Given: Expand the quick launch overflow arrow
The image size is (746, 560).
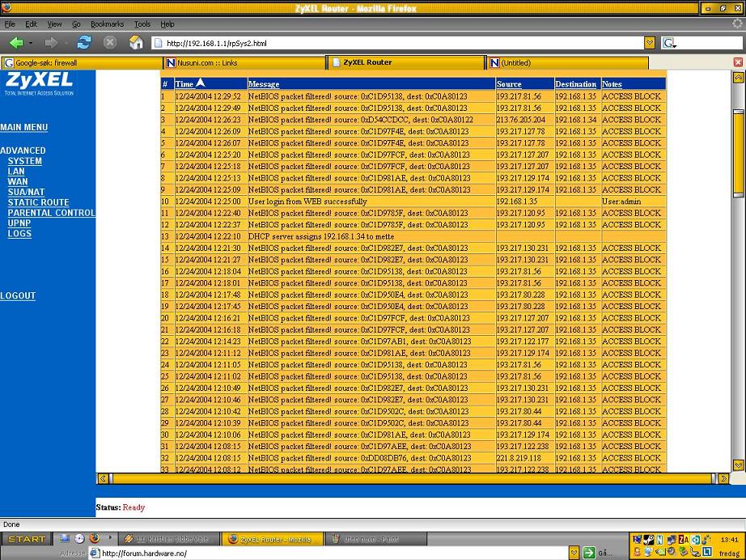Looking at the screenshot, I should coord(110,537).
